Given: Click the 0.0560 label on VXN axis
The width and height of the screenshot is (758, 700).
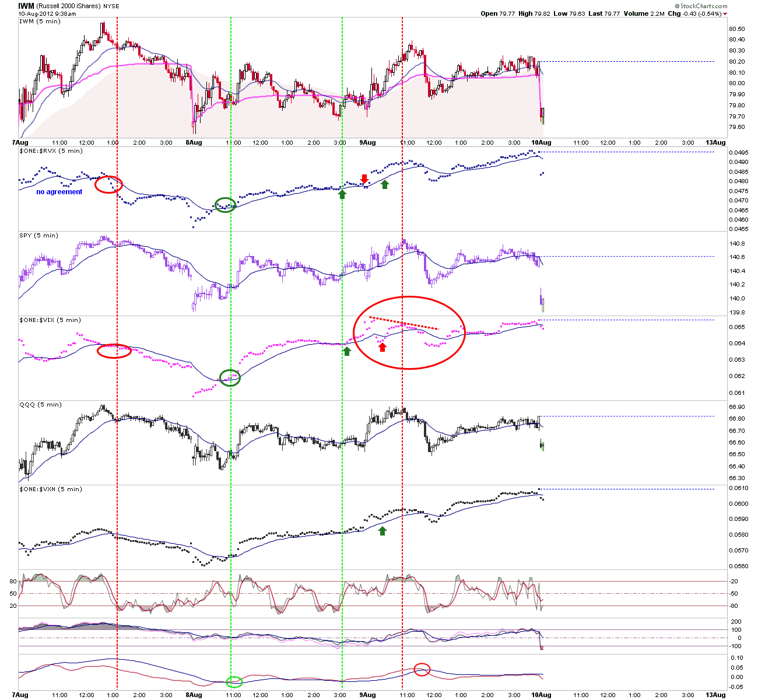Looking at the screenshot, I should [738, 566].
